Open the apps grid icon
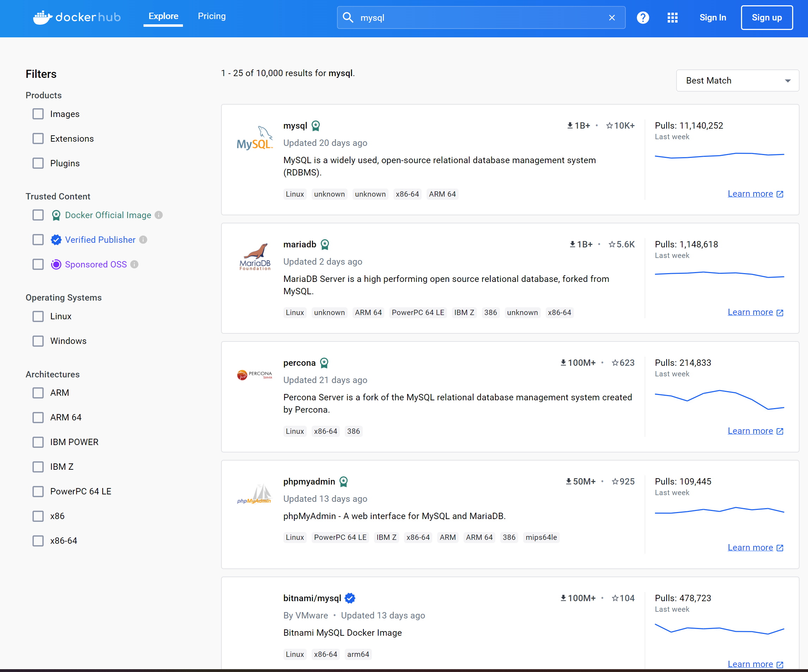808x672 pixels. point(672,18)
